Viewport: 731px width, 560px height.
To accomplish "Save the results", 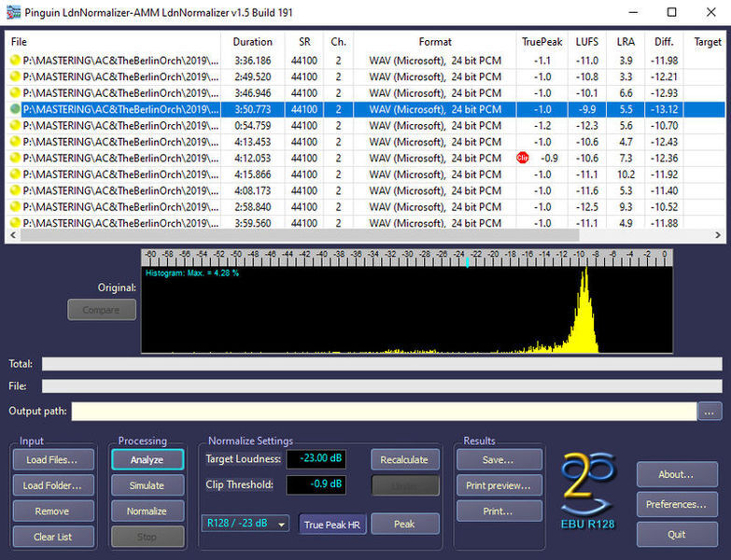I will click(499, 460).
